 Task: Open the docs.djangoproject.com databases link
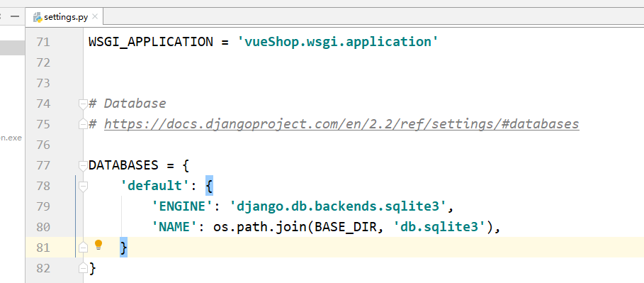[341, 124]
